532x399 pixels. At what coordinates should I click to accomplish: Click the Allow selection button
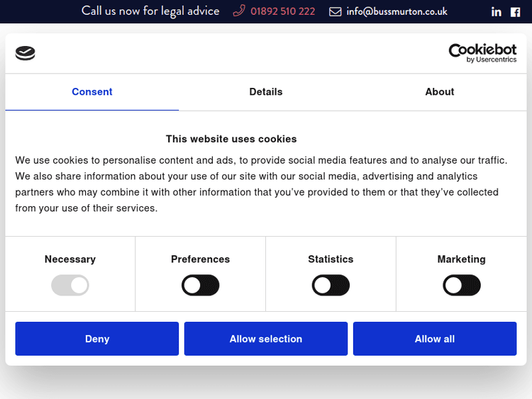pos(266,339)
